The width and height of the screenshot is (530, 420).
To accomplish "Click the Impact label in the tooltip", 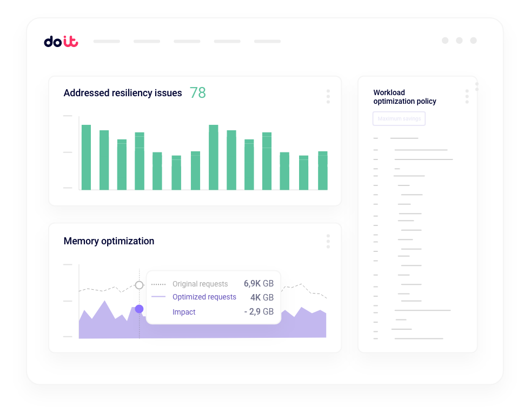I will [x=184, y=312].
